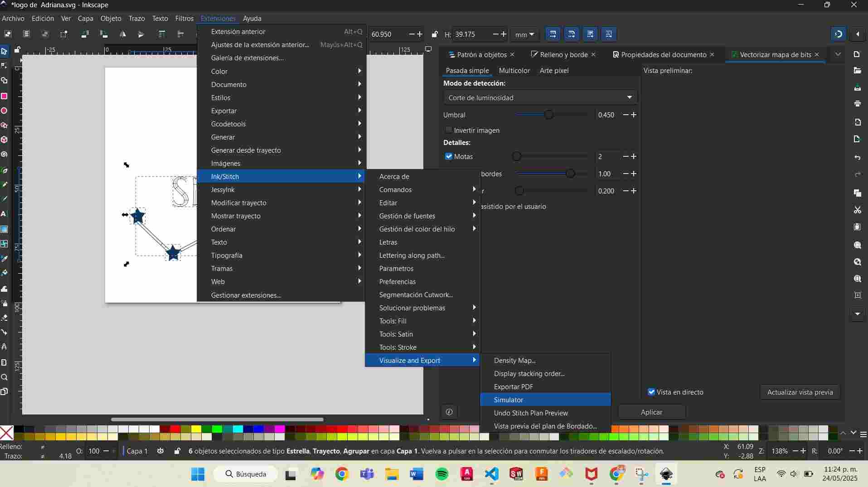Toggle the canvas ruler guide lock

tap(17, 49)
